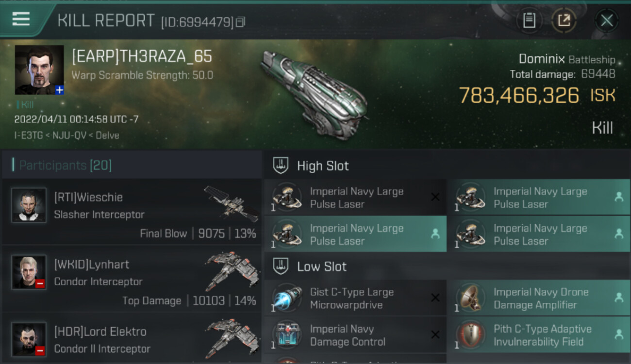Select Wieschie participant portrait
This screenshot has height=364, width=631.
click(29, 205)
